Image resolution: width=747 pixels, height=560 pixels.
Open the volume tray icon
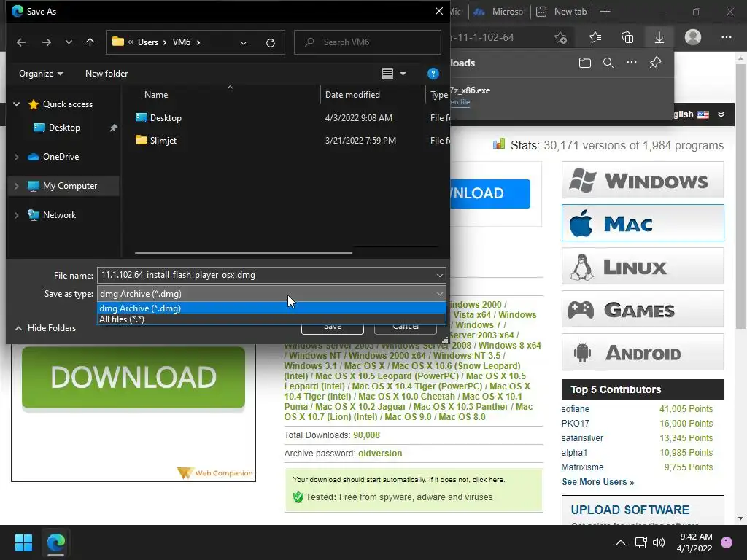point(659,542)
